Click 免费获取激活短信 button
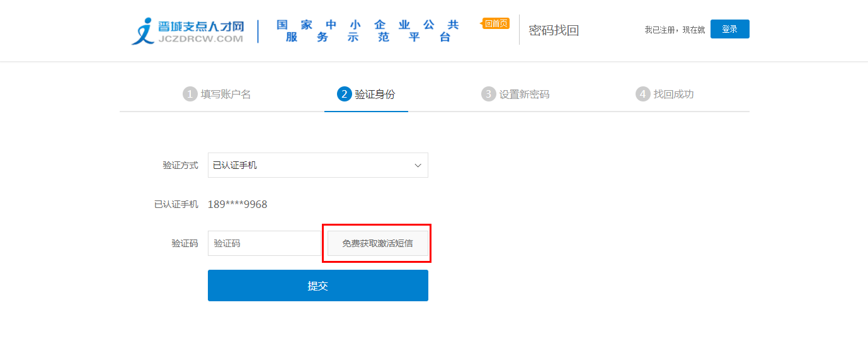 (377, 243)
